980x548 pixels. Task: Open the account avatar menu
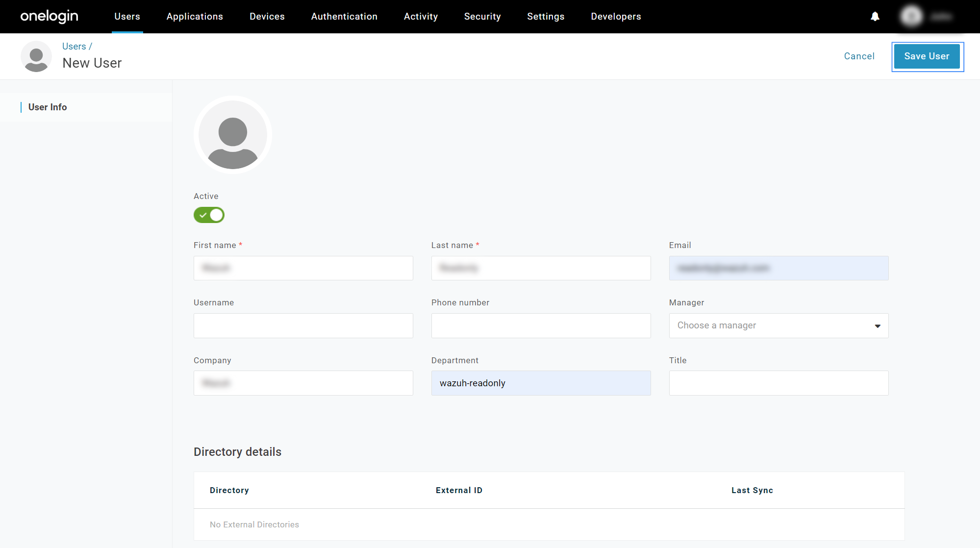point(911,17)
